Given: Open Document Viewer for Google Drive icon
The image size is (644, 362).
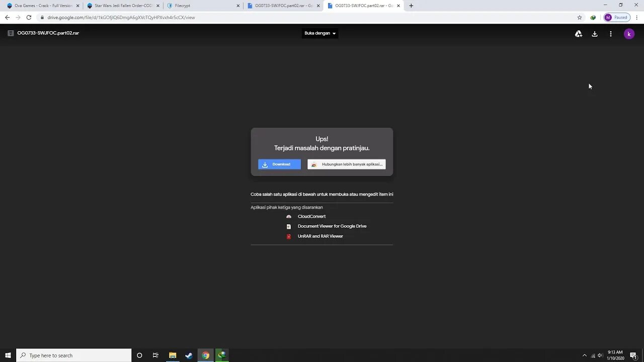Looking at the screenshot, I should 289,226.
